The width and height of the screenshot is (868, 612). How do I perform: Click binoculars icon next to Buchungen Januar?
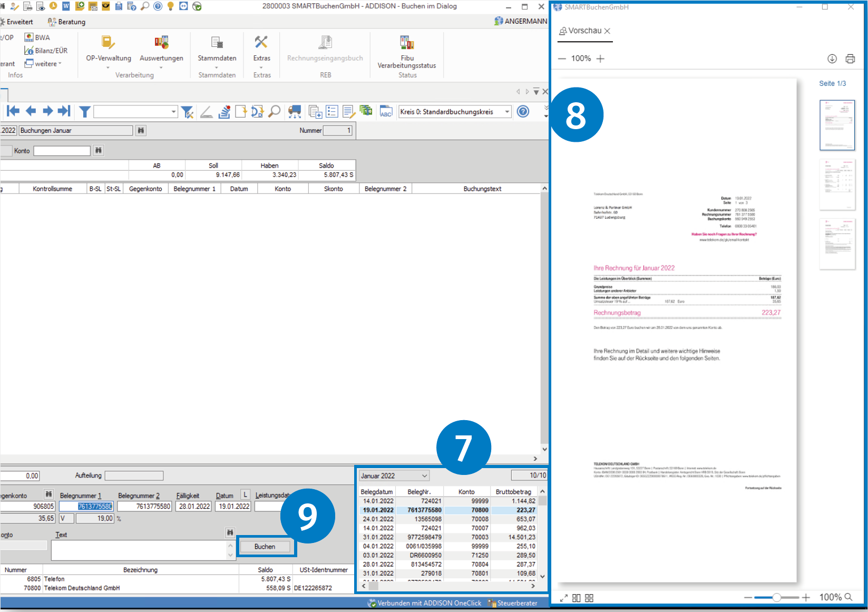141,130
